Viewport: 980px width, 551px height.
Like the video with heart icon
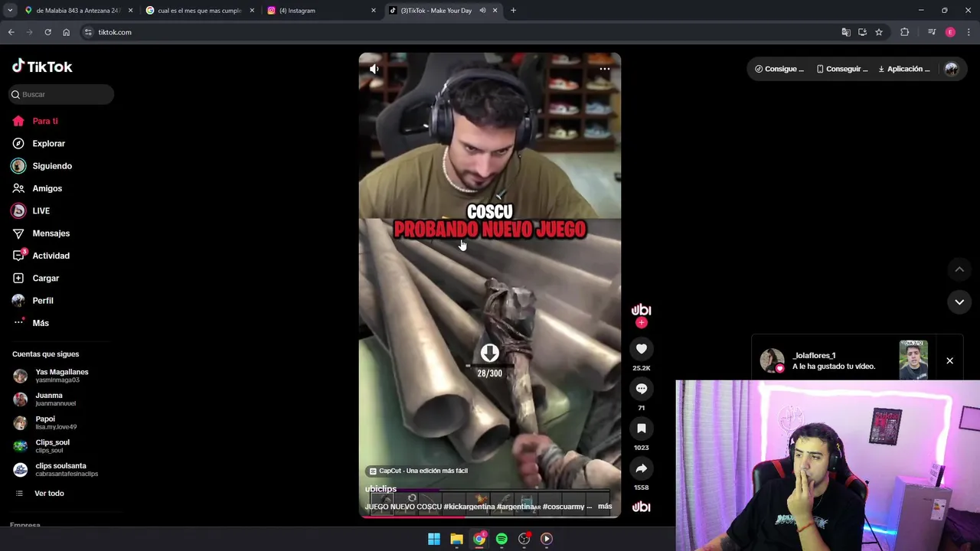(641, 349)
